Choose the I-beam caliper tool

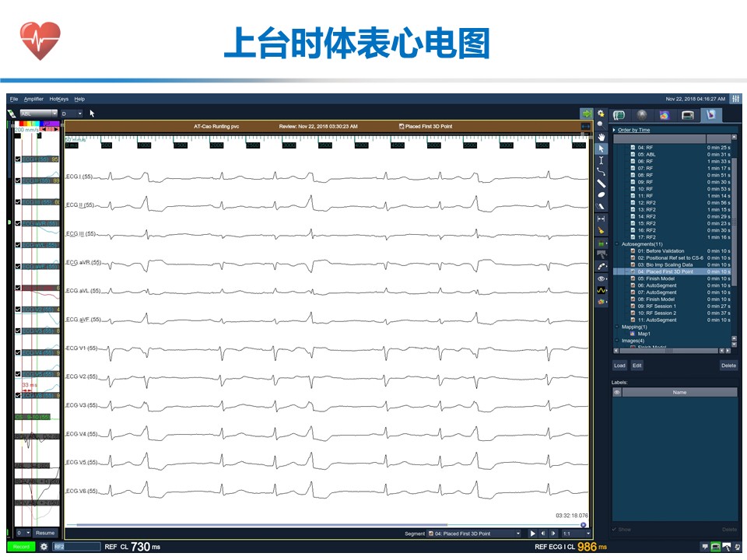click(x=601, y=160)
